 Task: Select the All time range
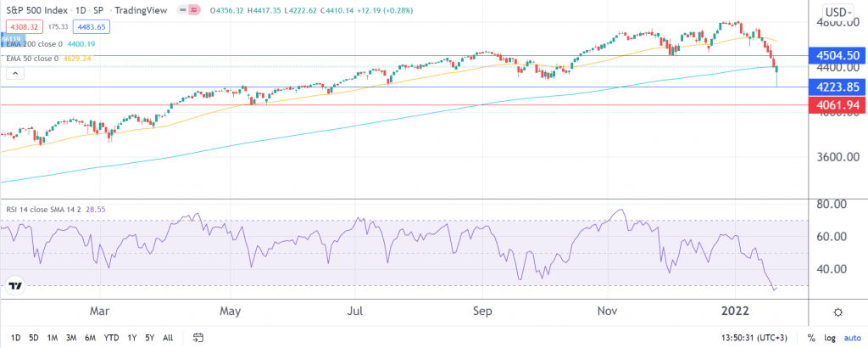169,338
